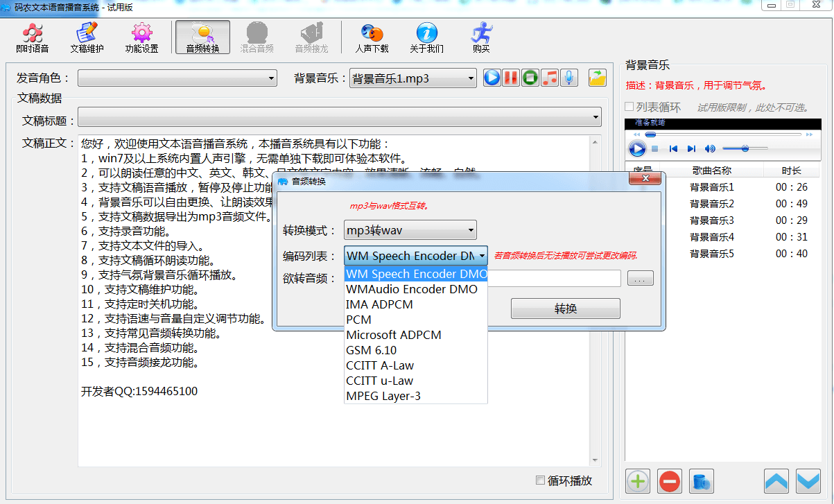This screenshot has width=834, height=504.
Task: Browse for audio with the ... button
Action: click(640, 279)
